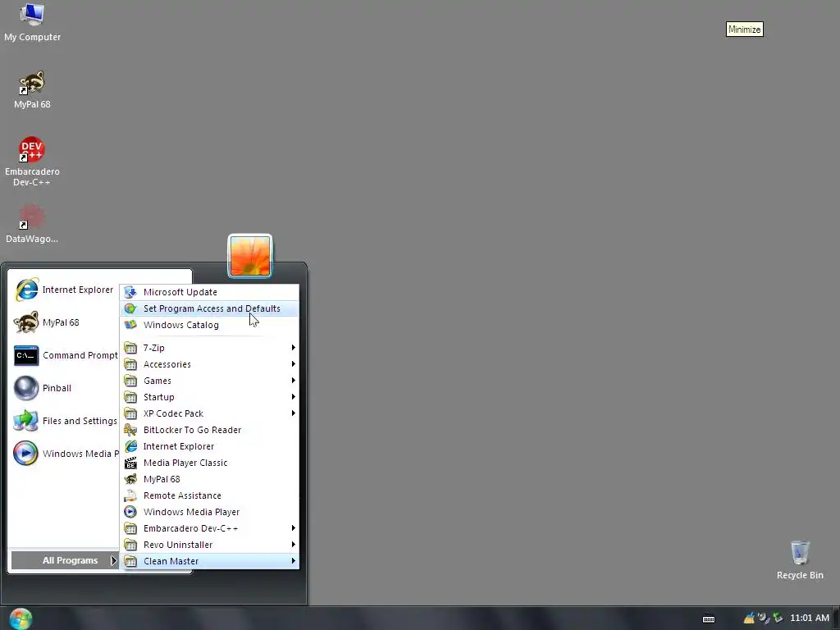Open the My Computer desktop icon
This screenshot has height=630, width=840.
pyautogui.click(x=32, y=22)
